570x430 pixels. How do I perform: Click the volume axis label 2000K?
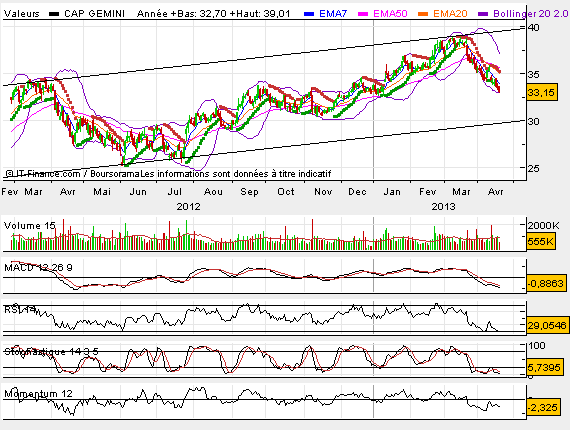(x=544, y=226)
